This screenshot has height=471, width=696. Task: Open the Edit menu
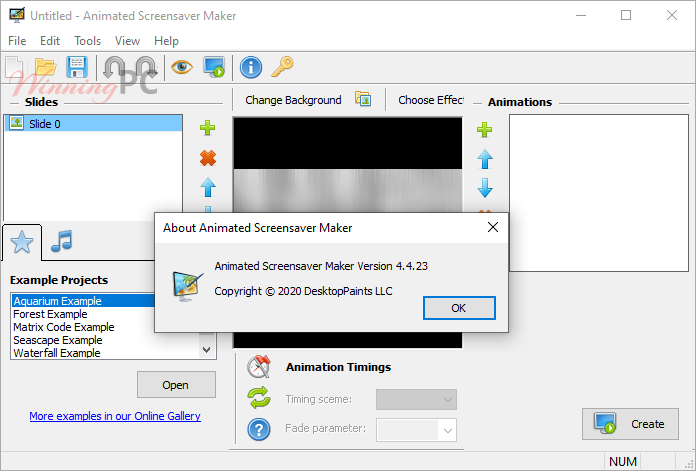click(50, 41)
